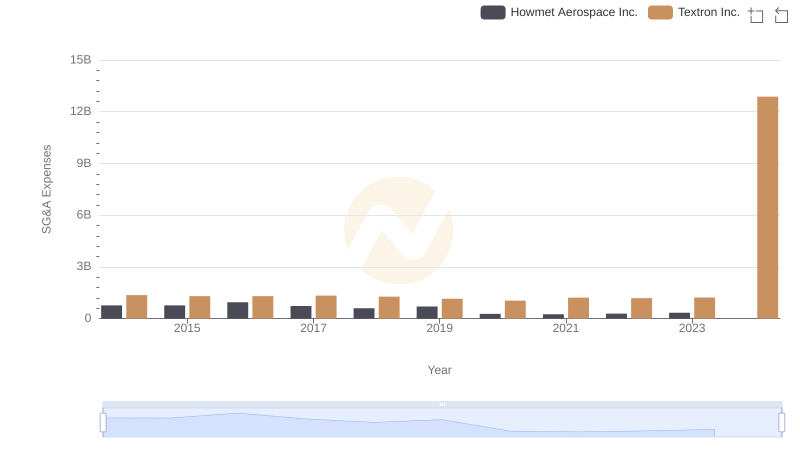The image size is (800, 461).
Task: Toggle the Textron Inc. legend entry
Action: click(694, 12)
